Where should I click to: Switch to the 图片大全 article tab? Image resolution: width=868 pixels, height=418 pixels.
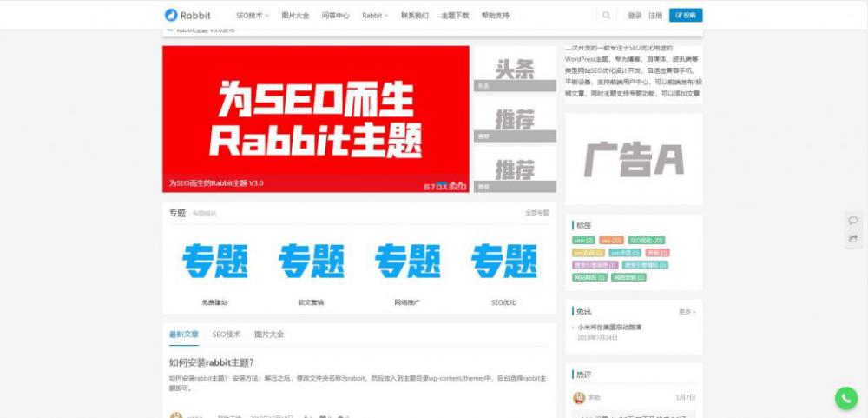point(269,335)
